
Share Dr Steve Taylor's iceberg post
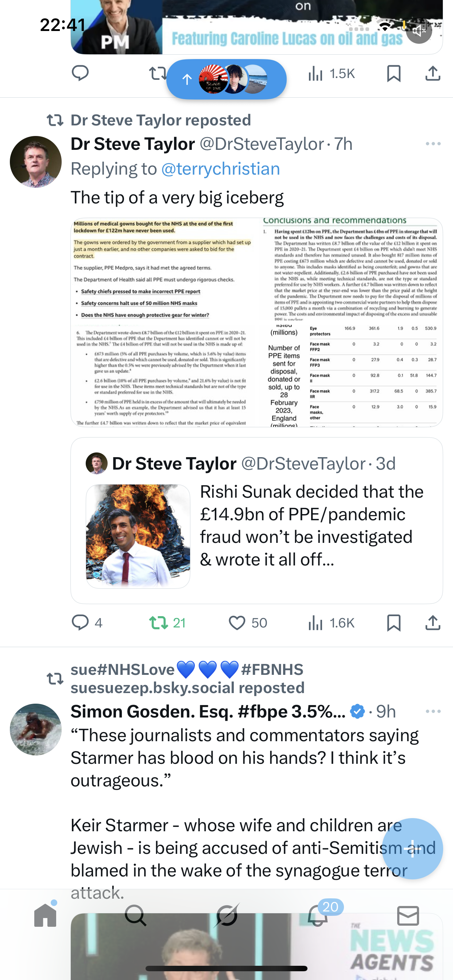pyautogui.click(x=433, y=623)
